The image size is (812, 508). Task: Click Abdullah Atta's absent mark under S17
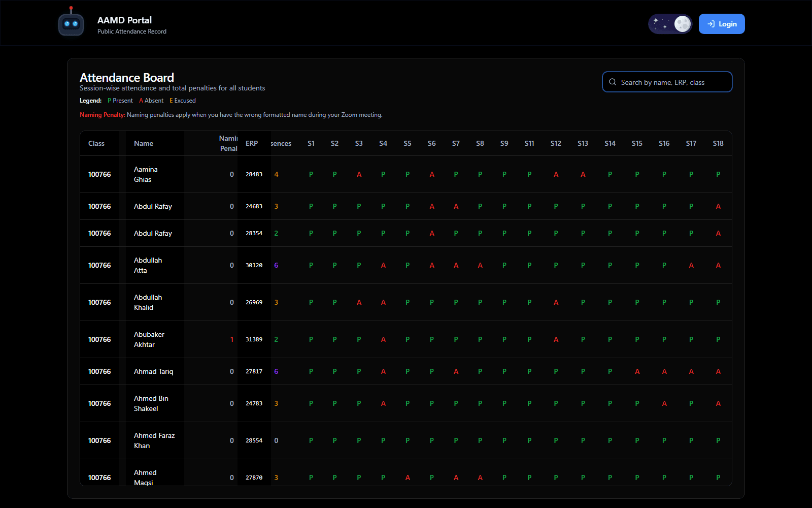point(691,265)
